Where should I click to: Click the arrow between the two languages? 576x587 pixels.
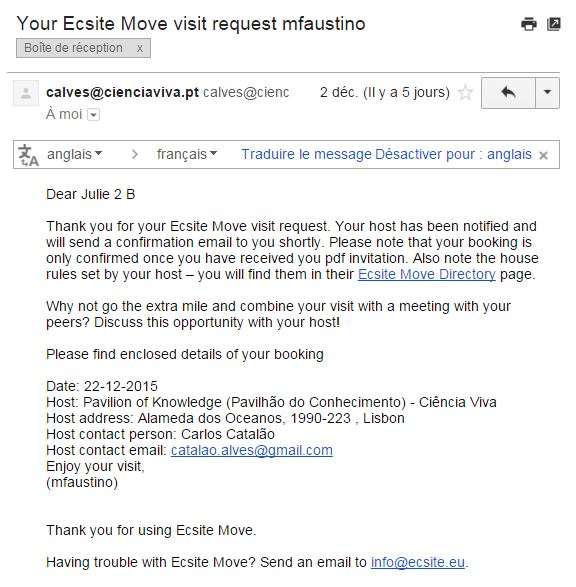point(135,154)
